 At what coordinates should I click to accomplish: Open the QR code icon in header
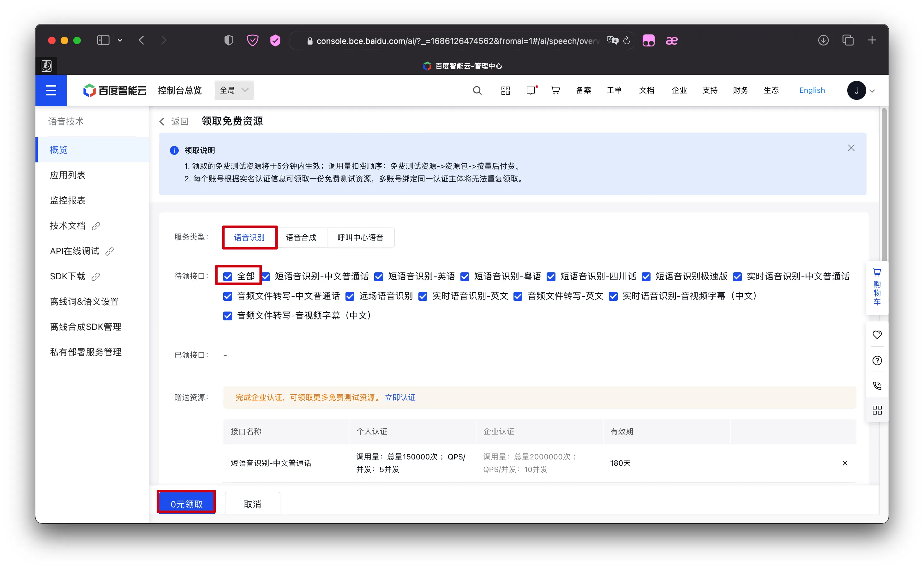point(505,90)
